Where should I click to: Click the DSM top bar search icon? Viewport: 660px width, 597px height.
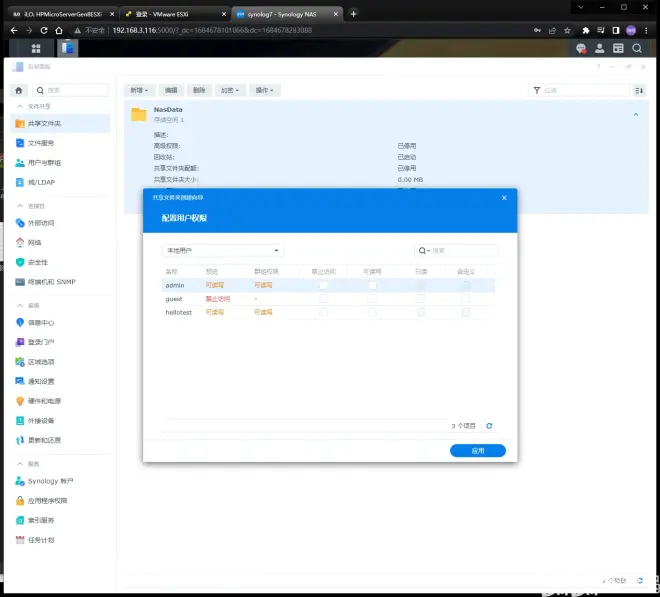[x=637, y=48]
